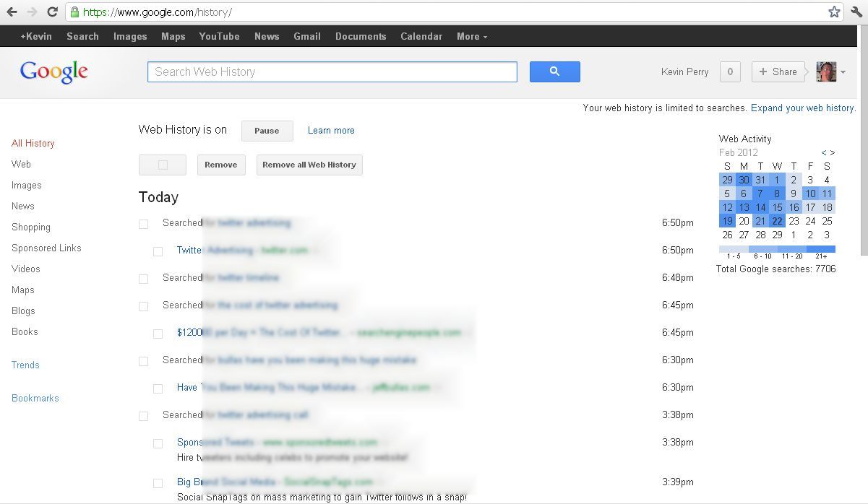
Task: Click the browser forward arrow
Action: pos(32,12)
